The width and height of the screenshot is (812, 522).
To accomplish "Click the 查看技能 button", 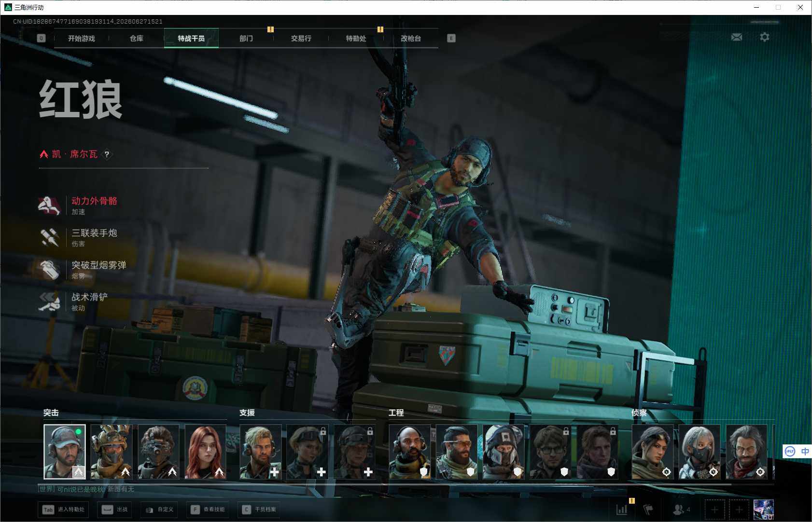I will tap(208, 509).
